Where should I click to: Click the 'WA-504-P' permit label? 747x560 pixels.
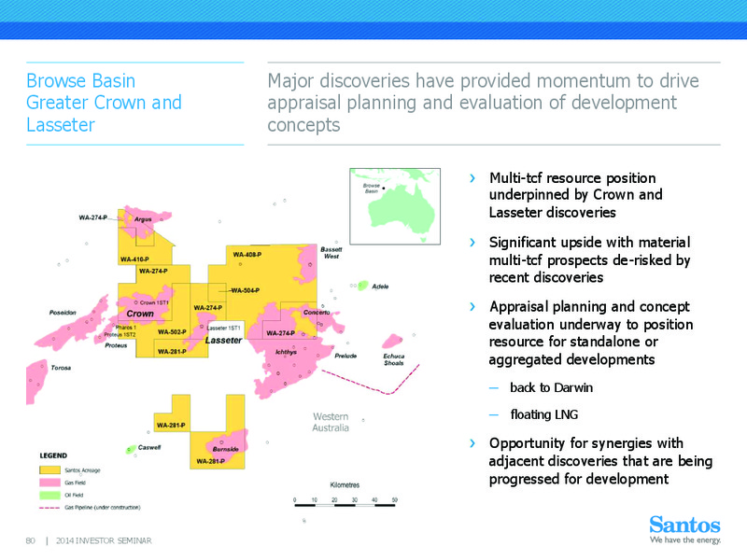click(245, 290)
